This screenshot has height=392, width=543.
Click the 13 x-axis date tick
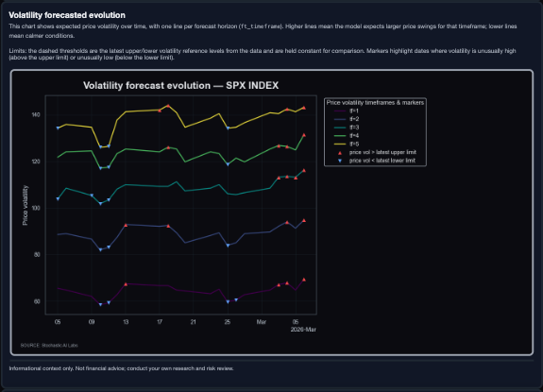pyautogui.click(x=126, y=322)
